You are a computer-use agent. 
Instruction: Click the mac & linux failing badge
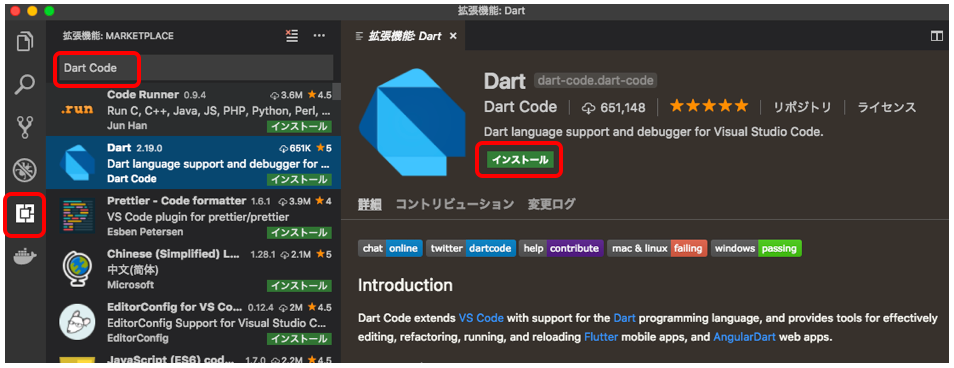(657, 248)
